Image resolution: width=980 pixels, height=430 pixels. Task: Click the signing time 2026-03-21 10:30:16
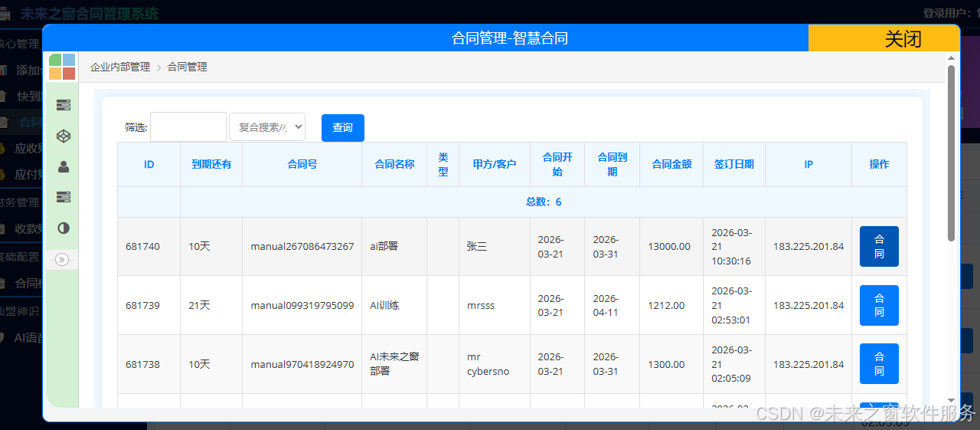(731, 246)
